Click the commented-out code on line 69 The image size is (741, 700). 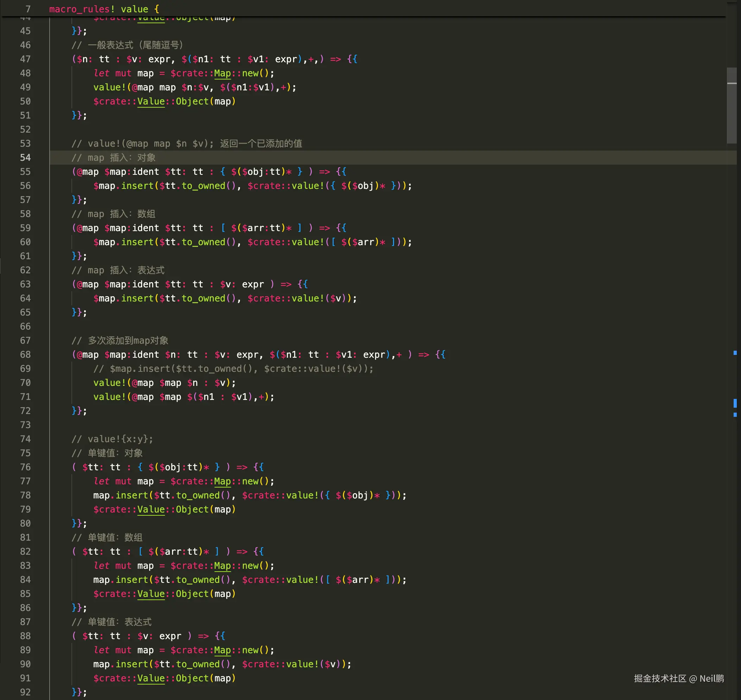coord(233,369)
